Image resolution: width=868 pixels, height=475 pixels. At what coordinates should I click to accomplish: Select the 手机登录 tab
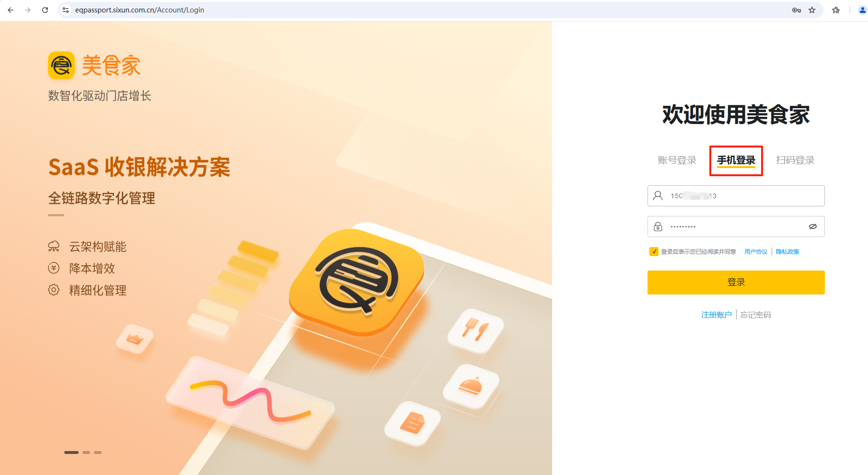coord(736,160)
